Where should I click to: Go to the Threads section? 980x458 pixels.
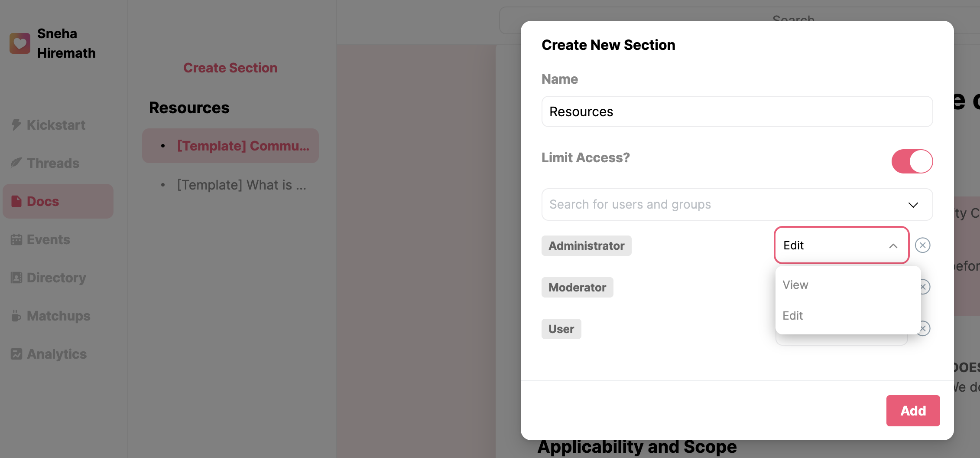point(53,163)
